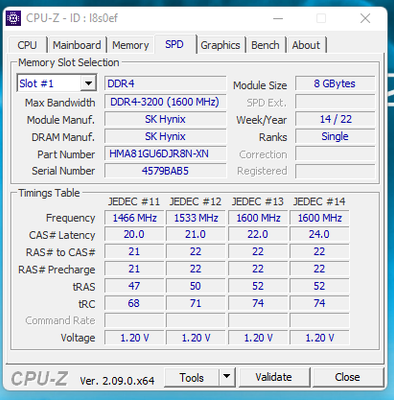Switch to the CPU tab
Image resolution: width=394 pixels, height=400 pixels.
coord(27,45)
